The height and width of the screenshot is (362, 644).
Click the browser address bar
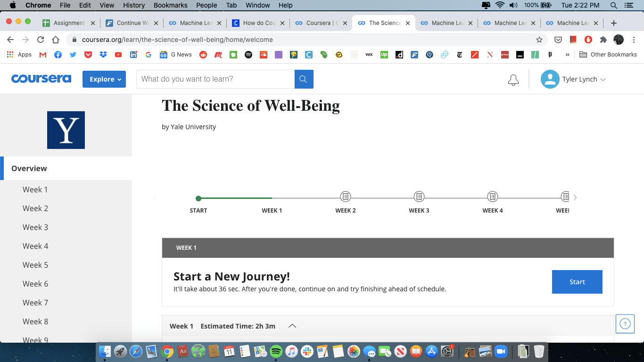click(x=305, y=40)
